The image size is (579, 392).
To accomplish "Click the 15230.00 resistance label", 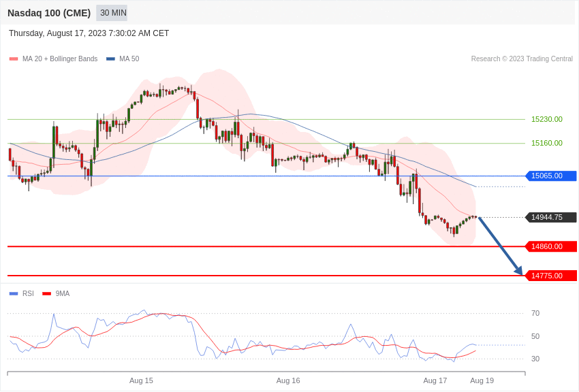I will (546, 119).
